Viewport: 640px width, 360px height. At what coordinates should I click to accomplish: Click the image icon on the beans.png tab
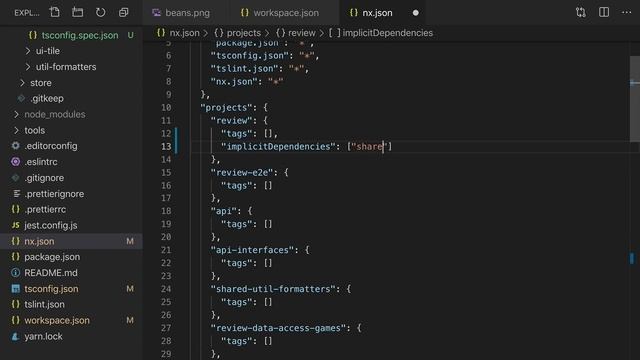[x=156, y=13]
